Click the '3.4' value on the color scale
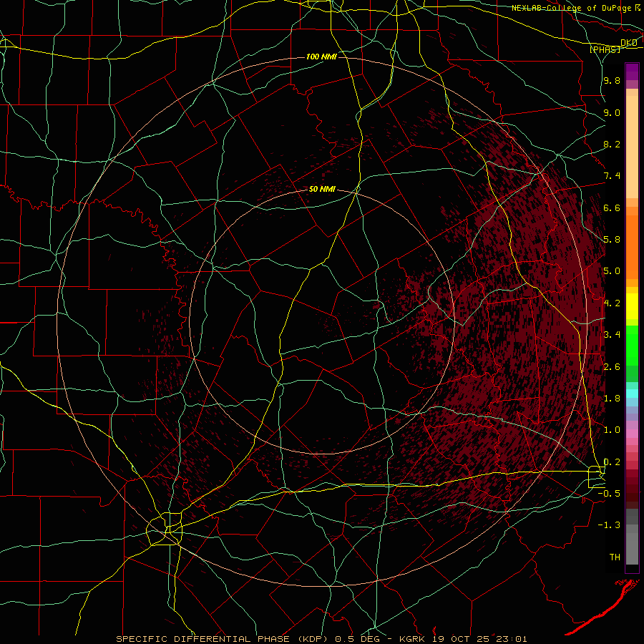This screenshot has height=644, width=644. 612,335
